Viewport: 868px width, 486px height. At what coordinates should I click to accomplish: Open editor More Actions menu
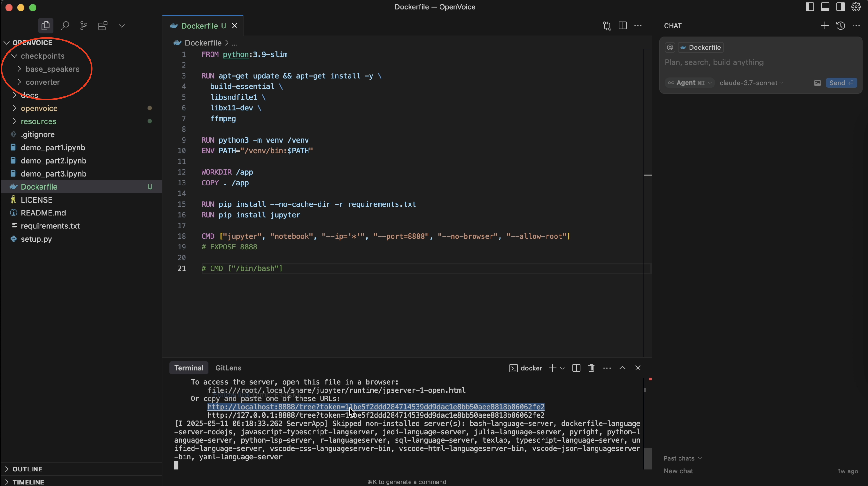pyautogui.click(x=638, y=26)
